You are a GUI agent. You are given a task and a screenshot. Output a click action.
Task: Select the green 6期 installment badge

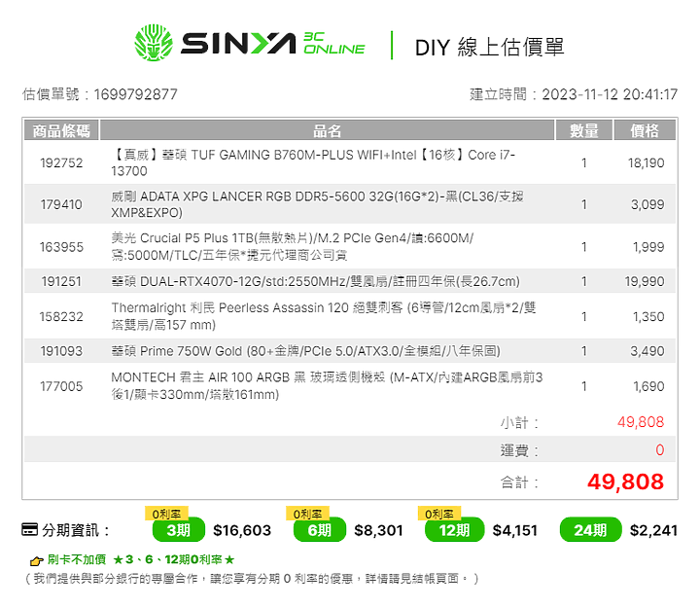[320, 530]
